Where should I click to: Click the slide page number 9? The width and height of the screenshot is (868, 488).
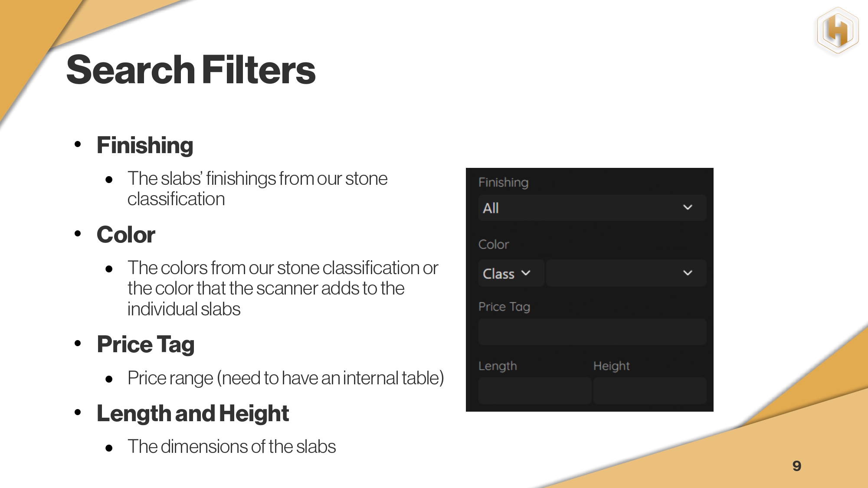point(796,466)
